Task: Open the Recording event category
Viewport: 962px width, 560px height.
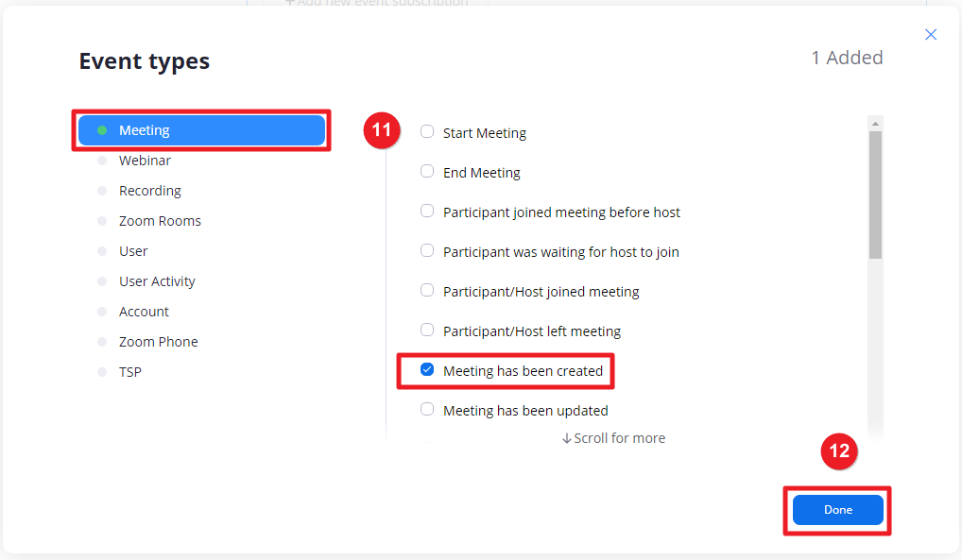Action: [149, 191]
